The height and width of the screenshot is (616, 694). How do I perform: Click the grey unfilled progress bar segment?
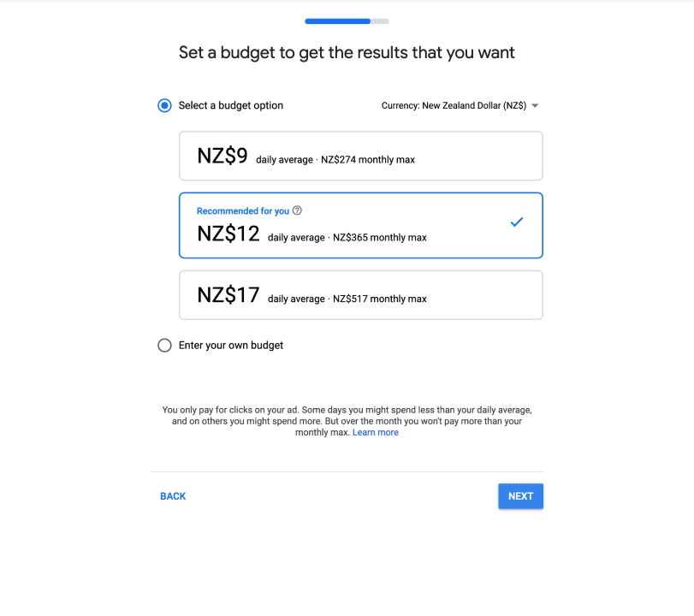[380, 21]
